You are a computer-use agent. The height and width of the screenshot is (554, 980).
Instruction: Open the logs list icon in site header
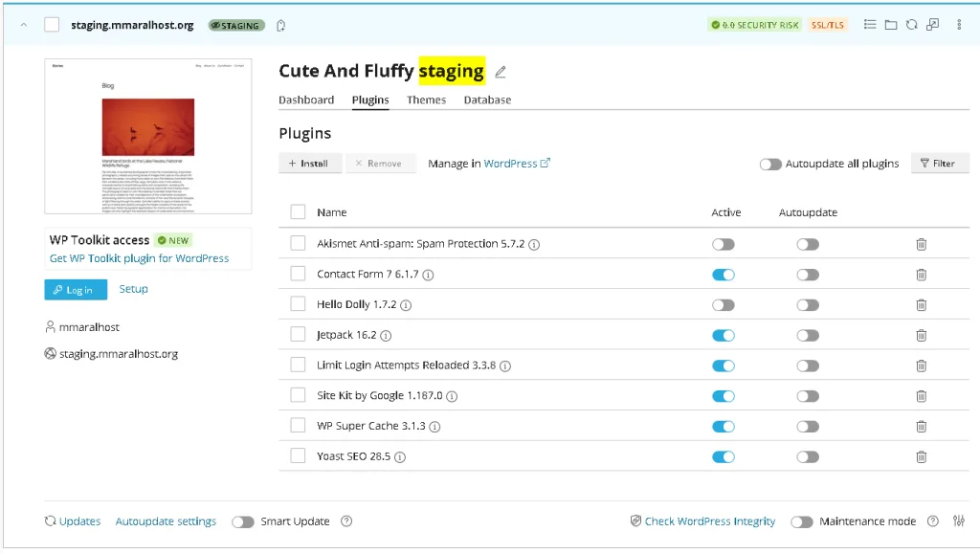click(x=869, y=24)
